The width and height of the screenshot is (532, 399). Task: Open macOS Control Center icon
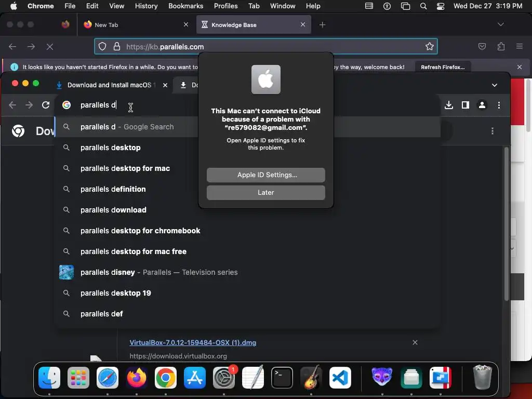pos(441,6)
